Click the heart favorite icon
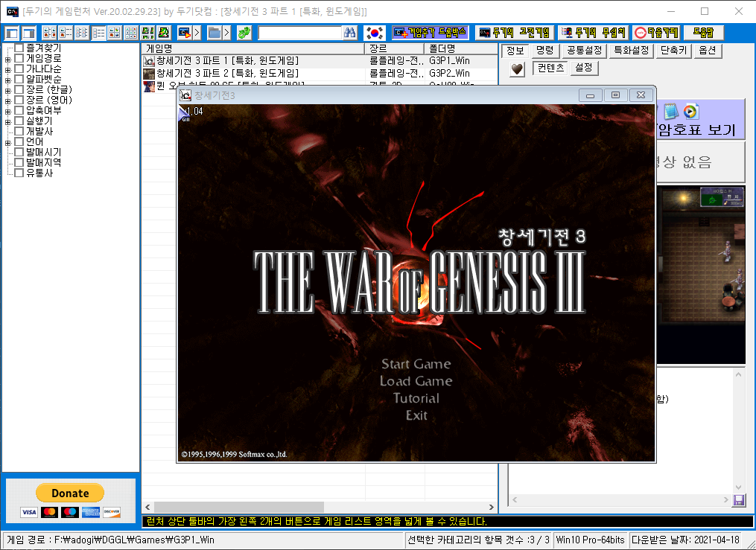Viewport: 756px width, 550px height. [x=517, y=69]
